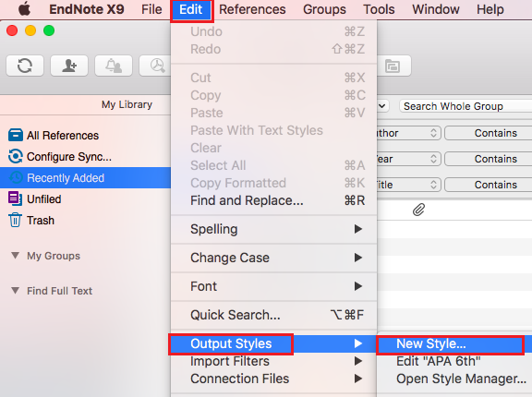This screenshot has width=532, height=397.
Task: Open the Author field dropdown
Action: point(408,133)
